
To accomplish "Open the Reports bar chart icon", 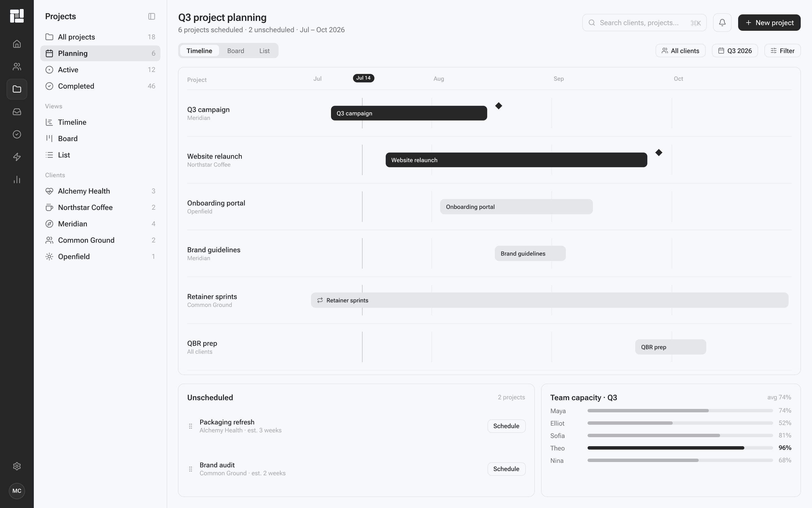I will pos(17,180).
